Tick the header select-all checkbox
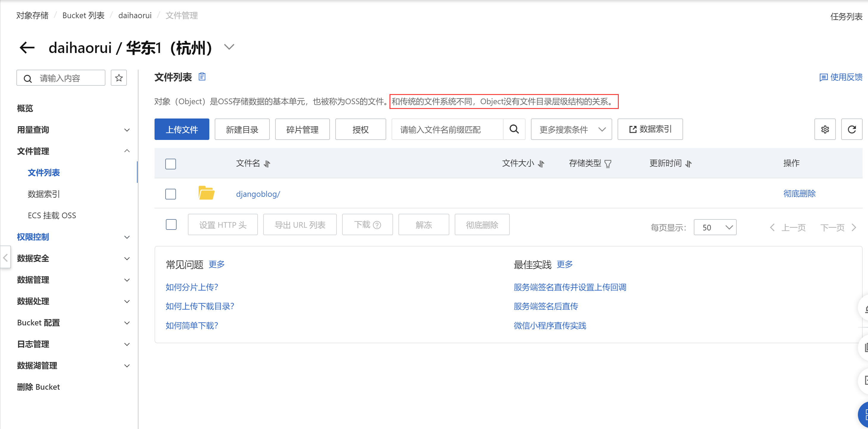The height and width of the screenshot is (429, 868). point(171,164)
